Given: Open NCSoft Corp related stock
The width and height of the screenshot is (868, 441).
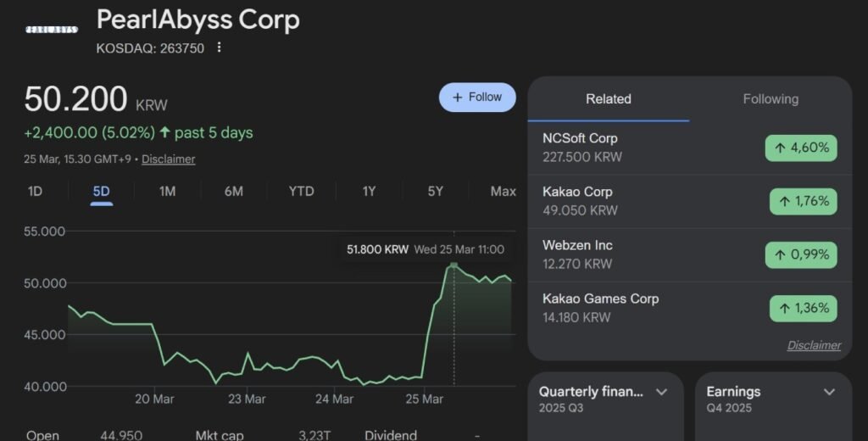Looking at the screenshot, I should point(580,138).
